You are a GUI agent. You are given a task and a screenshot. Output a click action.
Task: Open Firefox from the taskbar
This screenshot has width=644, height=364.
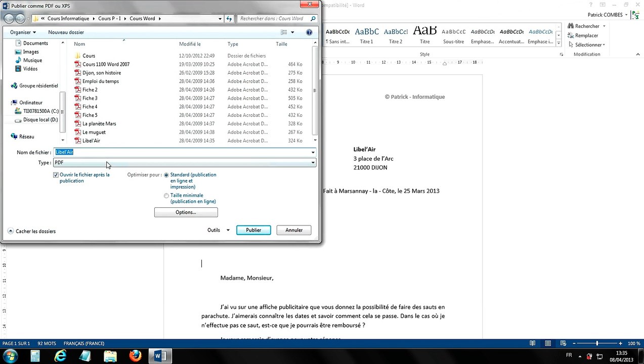pos(135,356)
